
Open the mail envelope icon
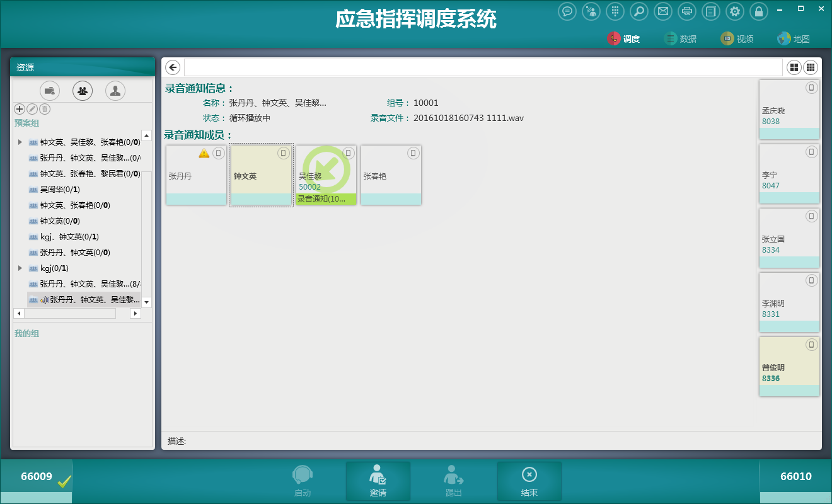[x=662, y=11]
